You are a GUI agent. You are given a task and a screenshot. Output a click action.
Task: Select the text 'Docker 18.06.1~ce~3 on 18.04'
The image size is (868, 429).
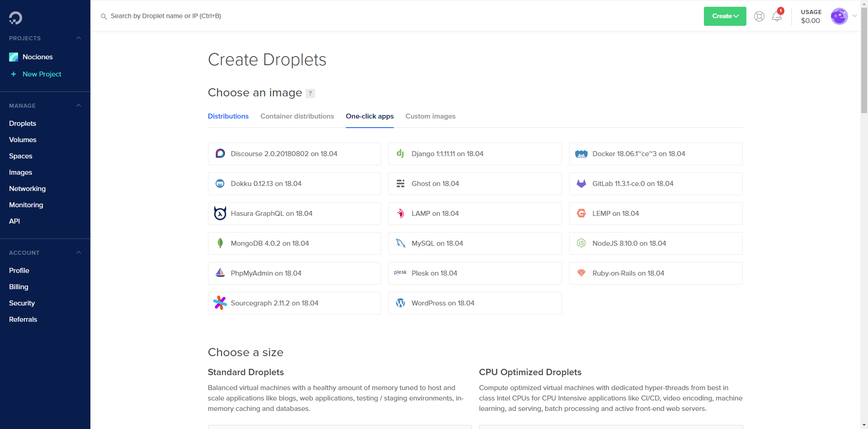click(639, 154)
